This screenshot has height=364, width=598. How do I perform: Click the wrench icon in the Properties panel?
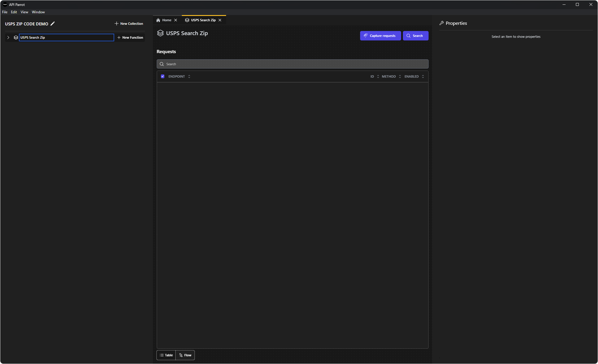[442, 23]
